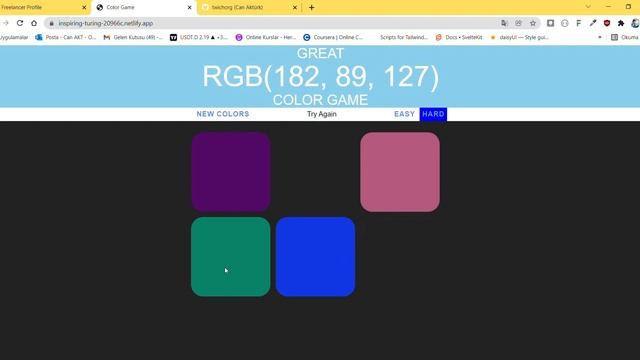
Task: Open a new browser tab
Action: point(311,7)
